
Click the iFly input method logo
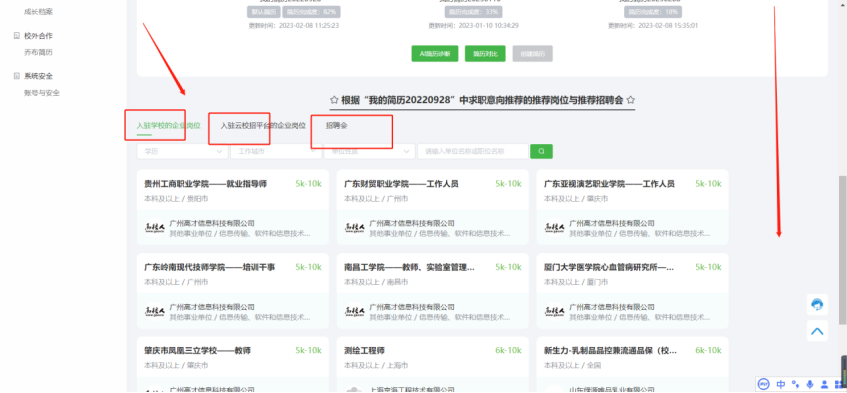[x=763, y=384]
